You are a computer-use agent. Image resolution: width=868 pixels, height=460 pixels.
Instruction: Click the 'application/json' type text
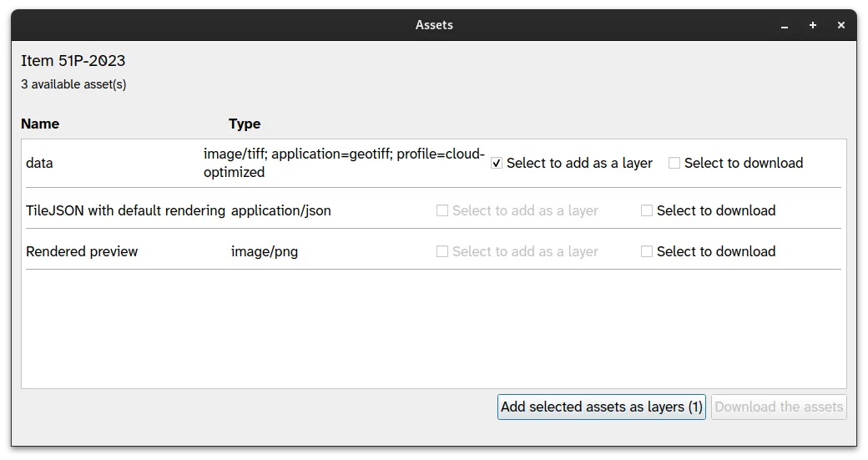[281, 211]
